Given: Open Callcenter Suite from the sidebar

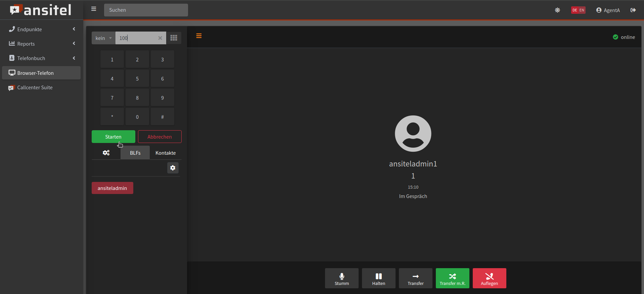Looking at the screenshot, I should click(35, 88).
